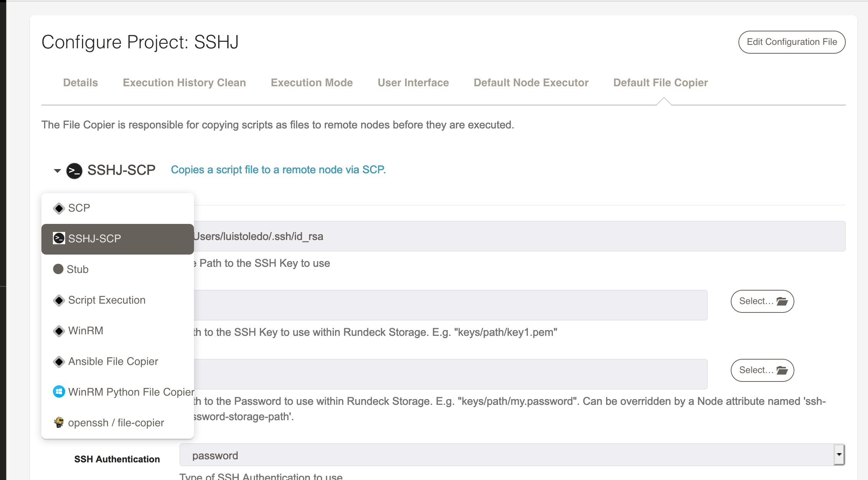This screenshot has width=868, height=480.
Task: Click the Edit Configuration File button
Action: pos(791,42)
